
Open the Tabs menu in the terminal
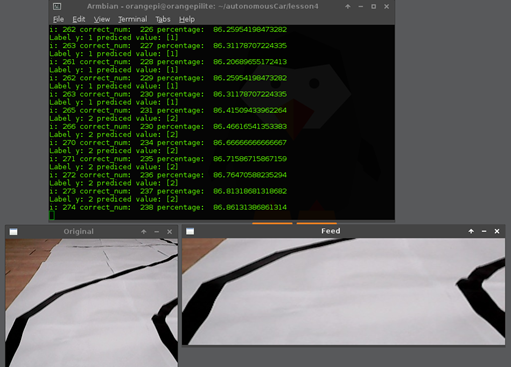coord(163,19)
